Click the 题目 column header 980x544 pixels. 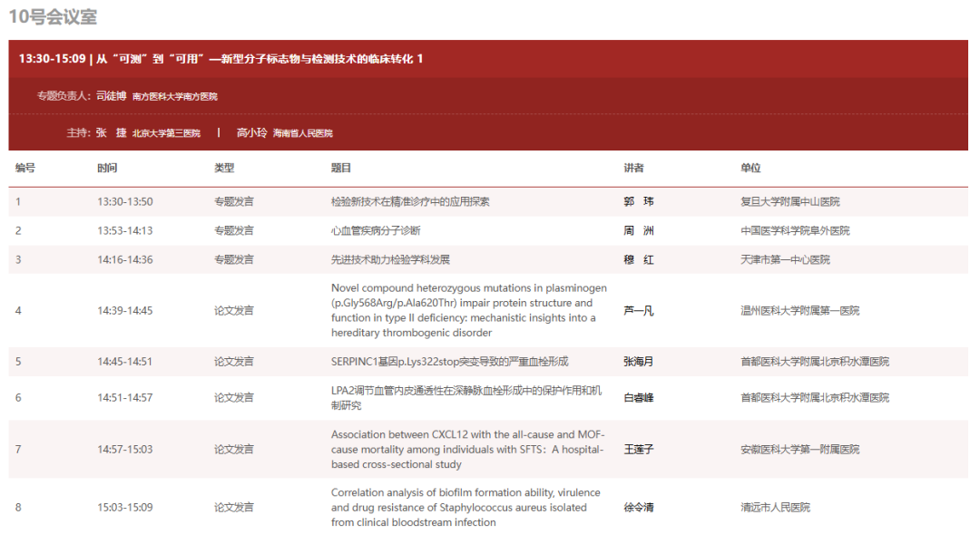point(341,168)
